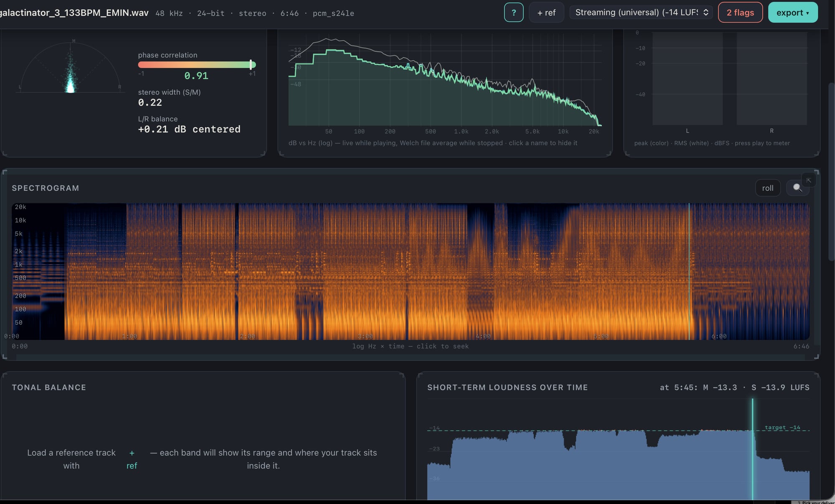Seek to the 6:00 marker in the spectrogram
This screenshot has height=504, width=835.
click(719, 336)
